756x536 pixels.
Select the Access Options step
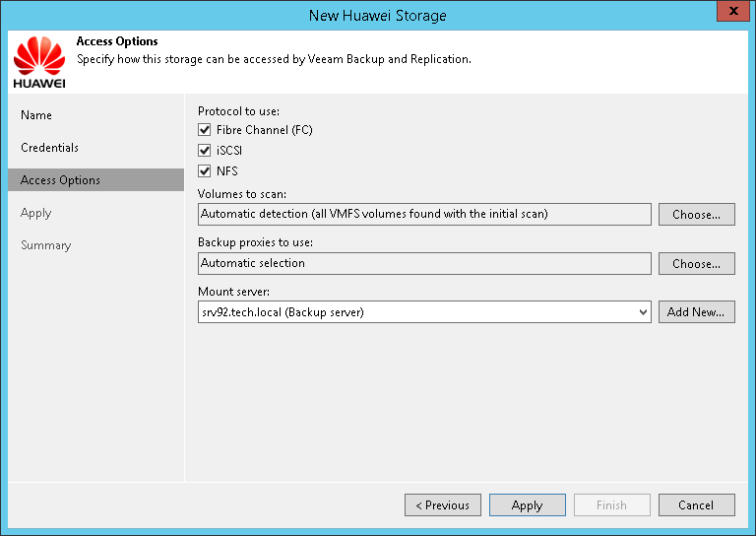click(x=60, y=180)
